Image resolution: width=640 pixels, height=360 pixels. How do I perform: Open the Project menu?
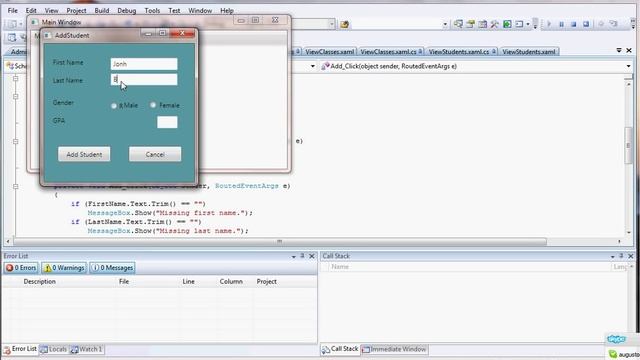76,10
